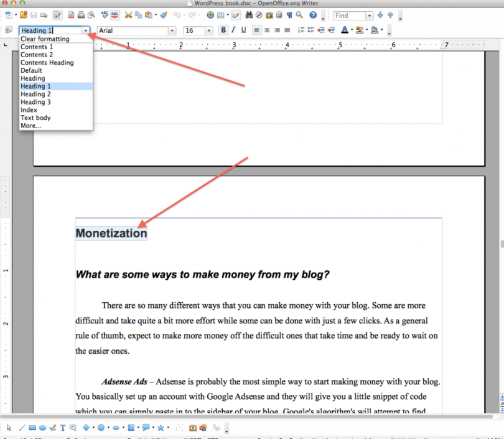Open Find & Replace binoculars icon
The image size is (504, 439).
pyautogui.click(x=249, y=15)
